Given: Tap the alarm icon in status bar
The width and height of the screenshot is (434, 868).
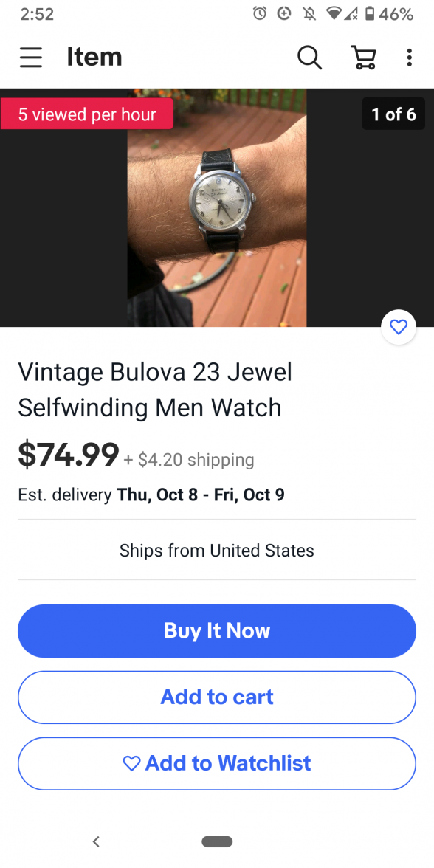Looking at the screenshot, I should coord(260,14).
